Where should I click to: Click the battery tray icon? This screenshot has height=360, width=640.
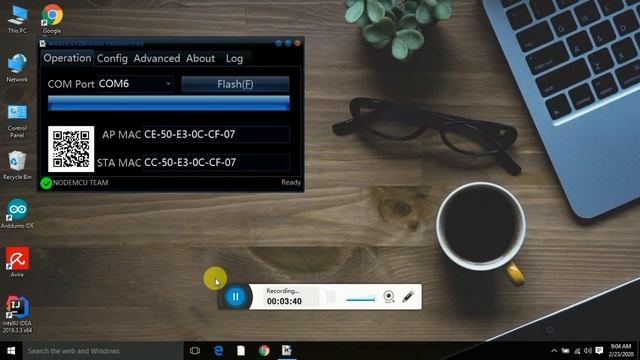pos(565,351)
